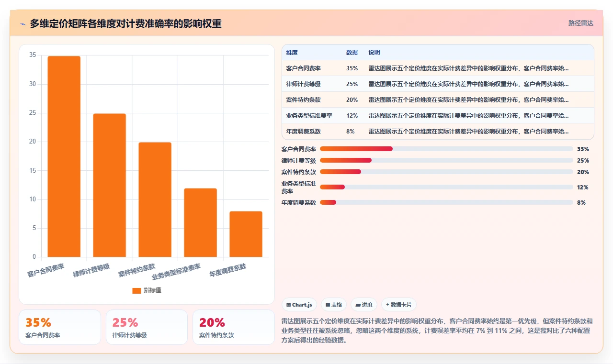Click the orange 指标值 legend swatch

point(136,290)
